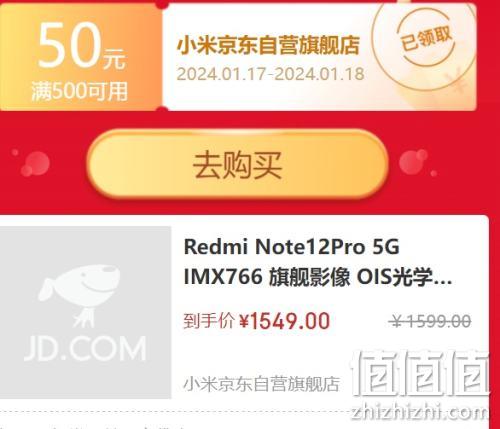Image resolution: width=500 pixels, height=429 pixels.
Task: Click the JD.COM placeholder text
Action: point(85,349)
